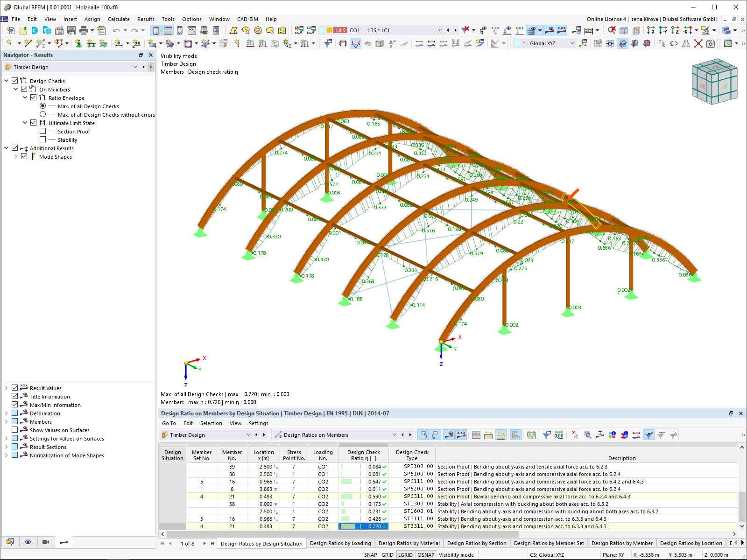
Task: Toggle GRID in the status bar
Action: pos(388,555)
